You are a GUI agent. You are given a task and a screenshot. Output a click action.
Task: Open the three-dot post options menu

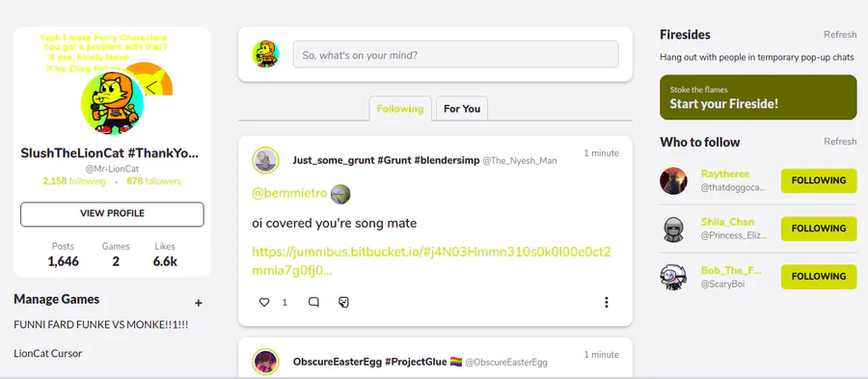(x=607, y=302)
